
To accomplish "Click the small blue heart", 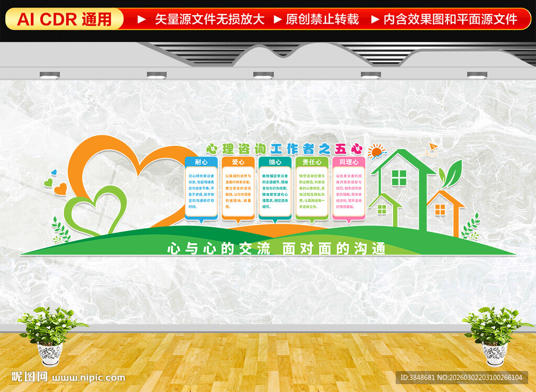I will (54, 172).
